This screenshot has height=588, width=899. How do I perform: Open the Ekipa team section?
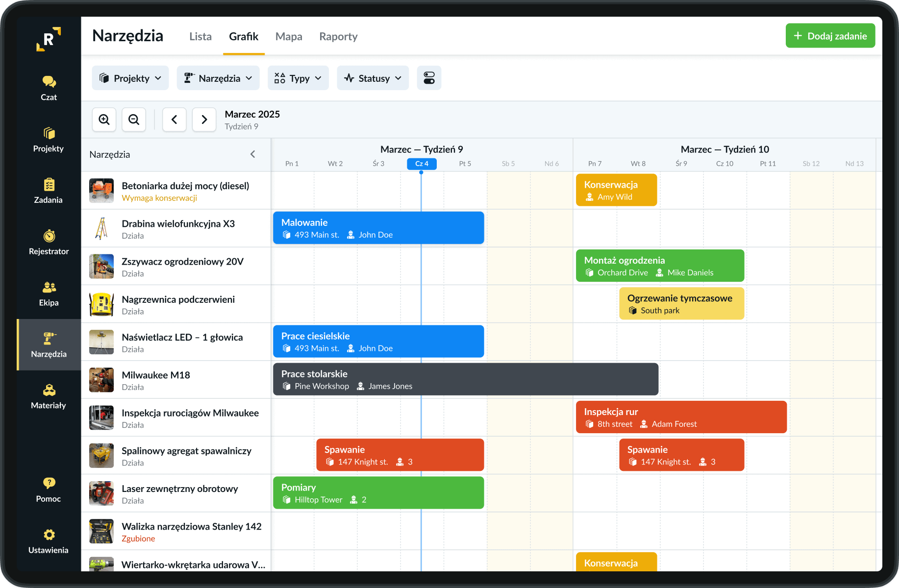click(49, 294)
